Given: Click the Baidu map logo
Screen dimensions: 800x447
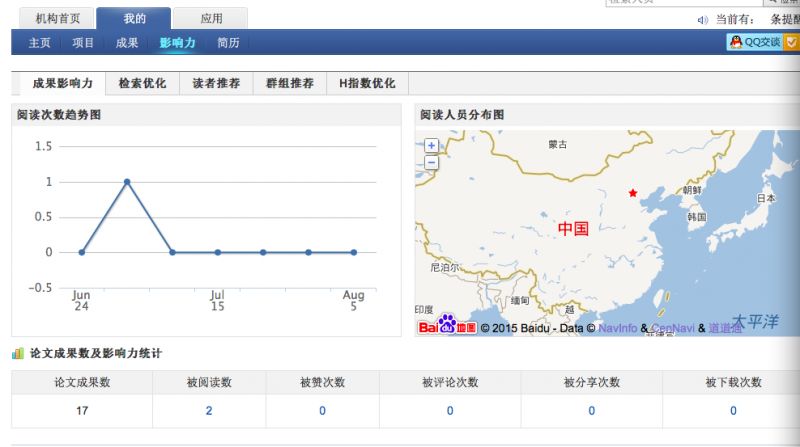Looking at the screenshot, I should click(447, 325).
